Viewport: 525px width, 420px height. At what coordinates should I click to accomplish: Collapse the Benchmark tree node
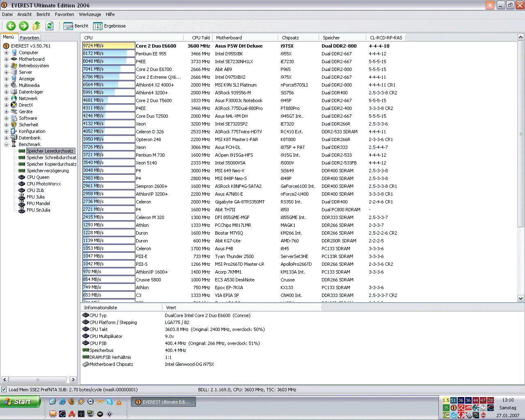point(6,144)
